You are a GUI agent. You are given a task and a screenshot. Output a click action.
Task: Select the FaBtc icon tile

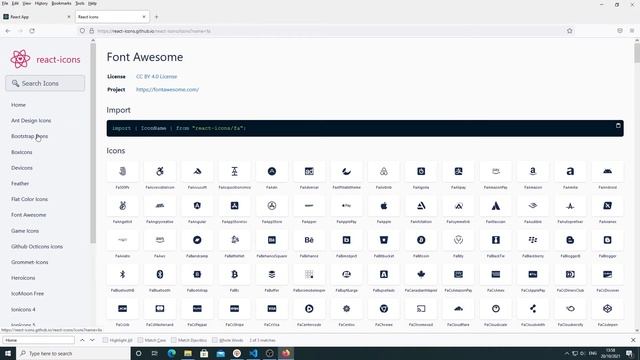pos(234,274)
